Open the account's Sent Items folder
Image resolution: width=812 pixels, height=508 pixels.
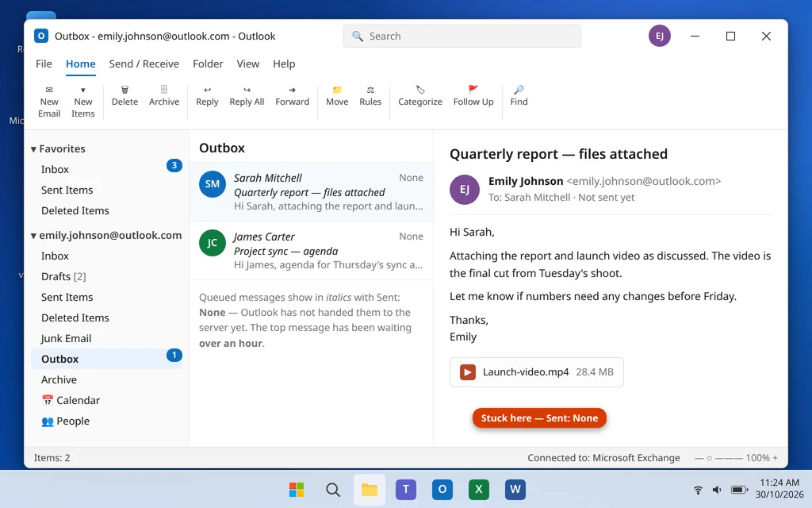(x=107, y=298)
